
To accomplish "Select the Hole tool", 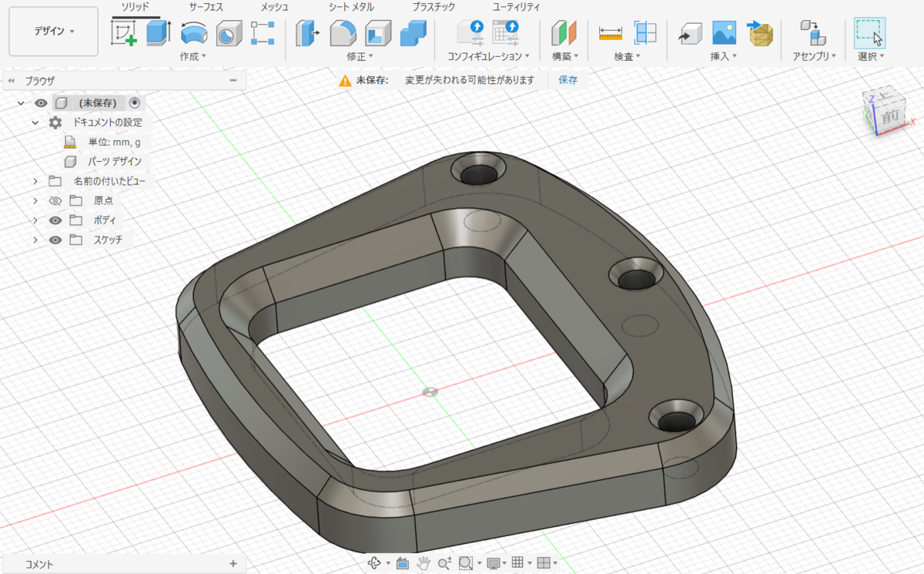I will 227,34.
